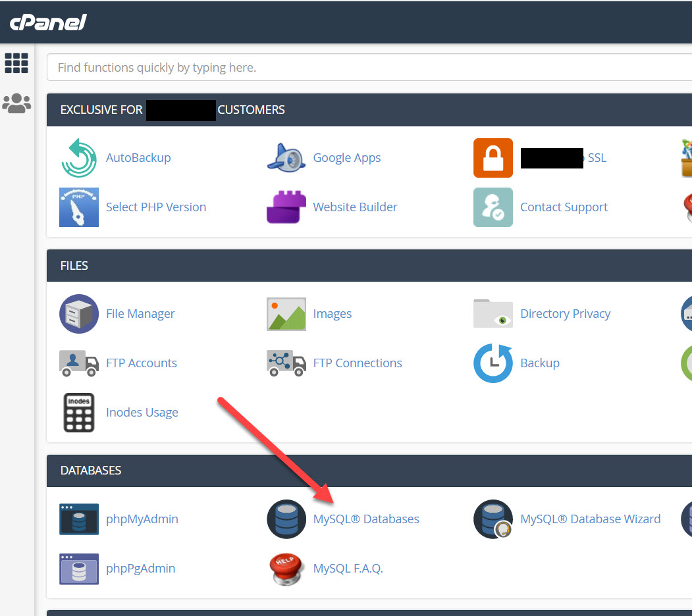Click the MySQL Database Wizard icon
Image resolution: width=692 pixels, height=616 pixels.
[x=493, y=519]
